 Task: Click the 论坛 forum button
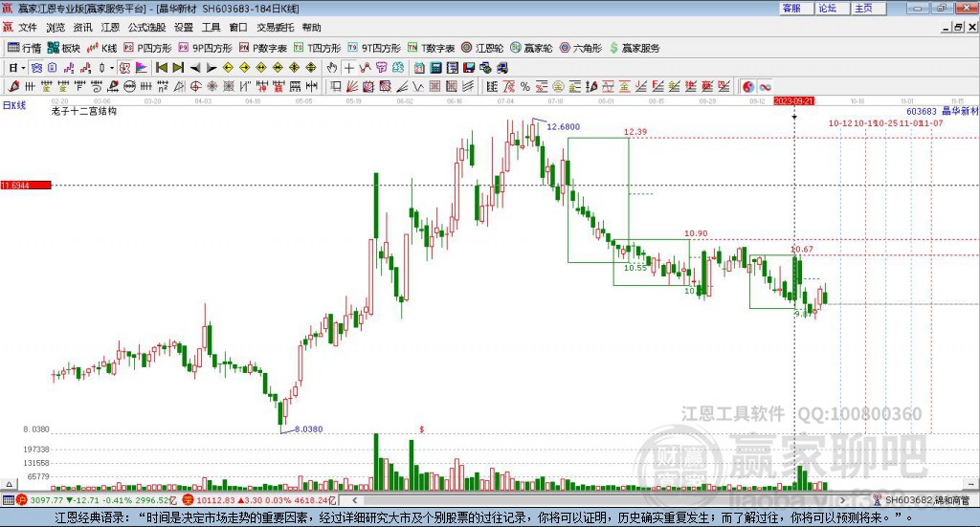pyautogui.click(x=833, y=8)
